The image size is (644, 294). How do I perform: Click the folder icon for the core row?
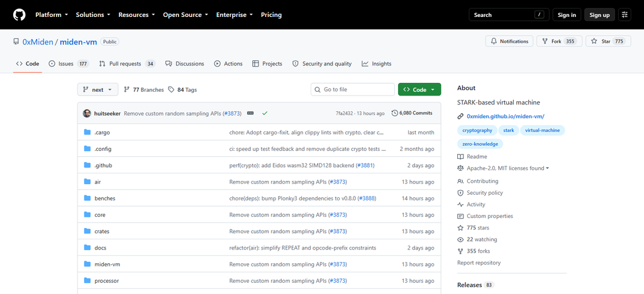87,214
